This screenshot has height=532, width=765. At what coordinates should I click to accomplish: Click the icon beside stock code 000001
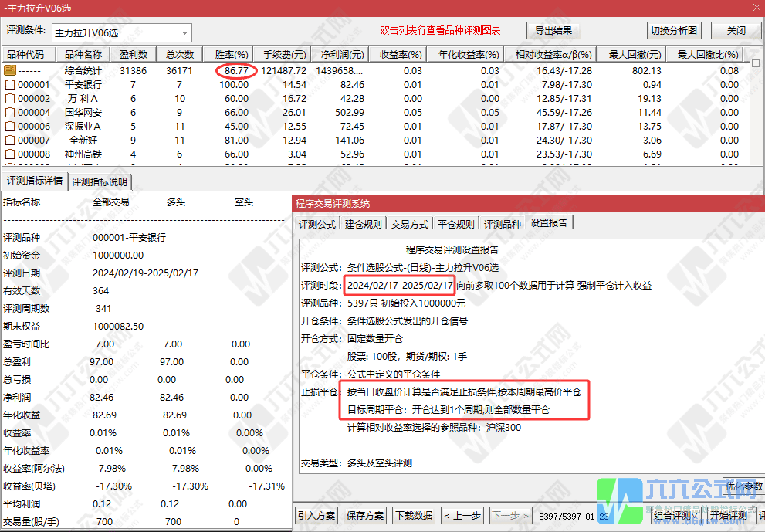point(10,85)
